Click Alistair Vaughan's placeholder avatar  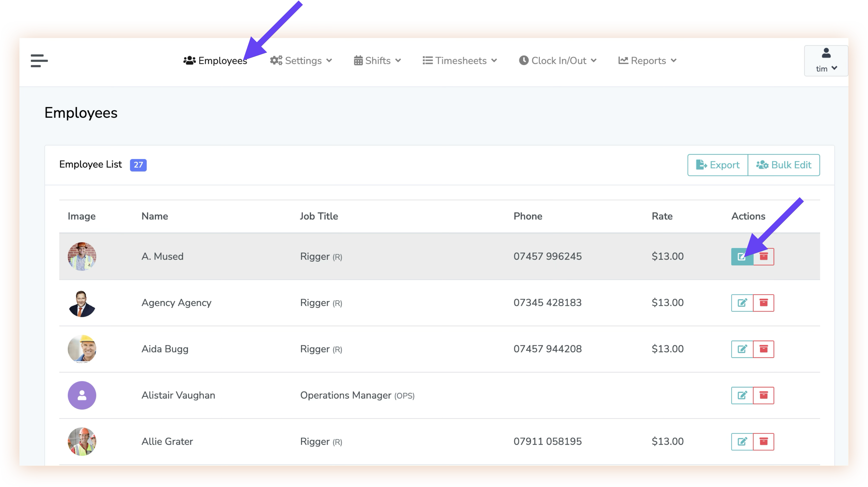point(82,395)
